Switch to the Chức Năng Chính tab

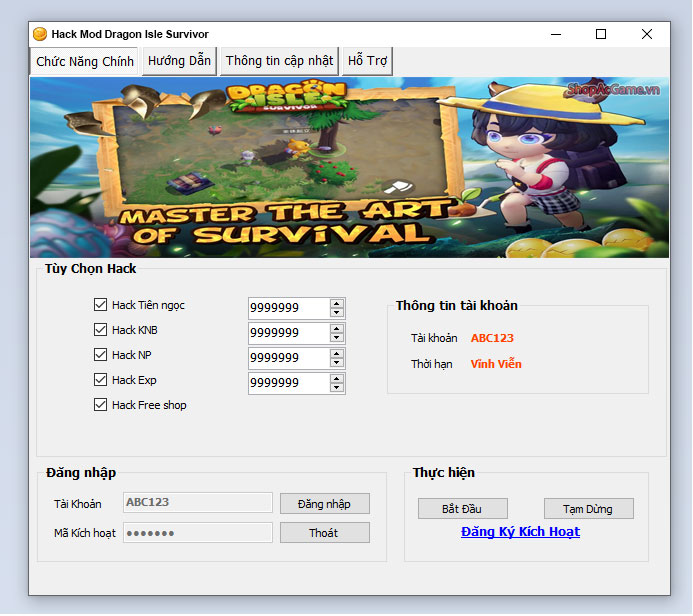tap(84, 61)
